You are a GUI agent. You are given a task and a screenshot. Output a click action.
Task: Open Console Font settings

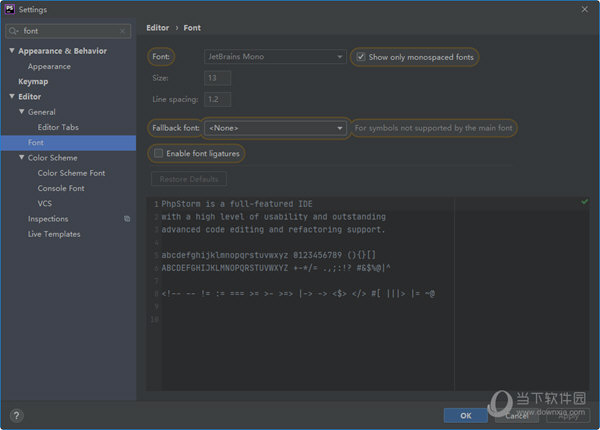[61, 188]
